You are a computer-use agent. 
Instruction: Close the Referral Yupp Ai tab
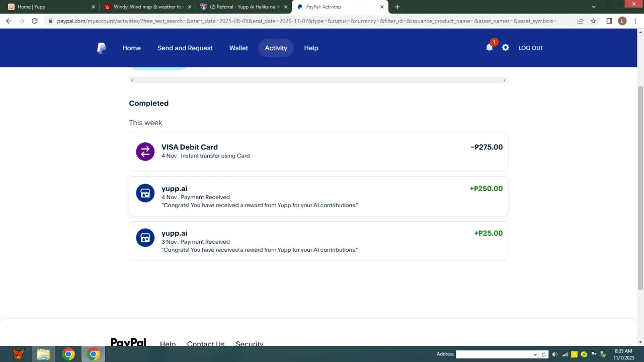click(x=286, y=7)
